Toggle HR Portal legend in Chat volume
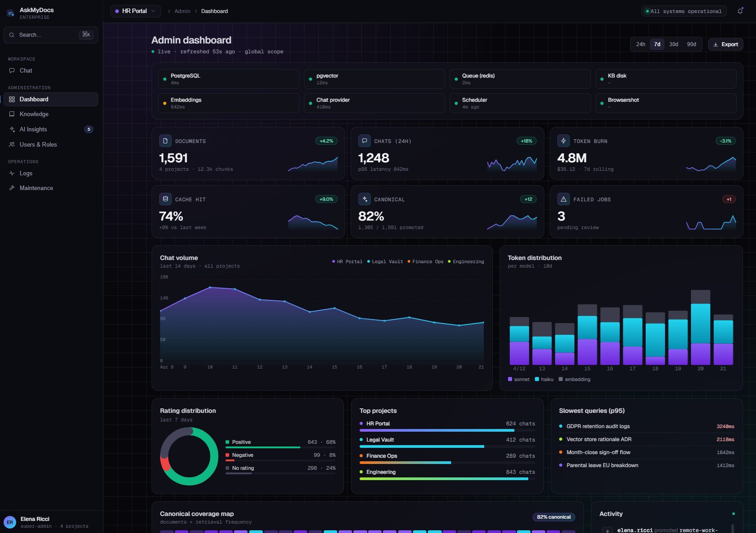Viewport: 756px width, 533px height. click(x=347, y=261)
